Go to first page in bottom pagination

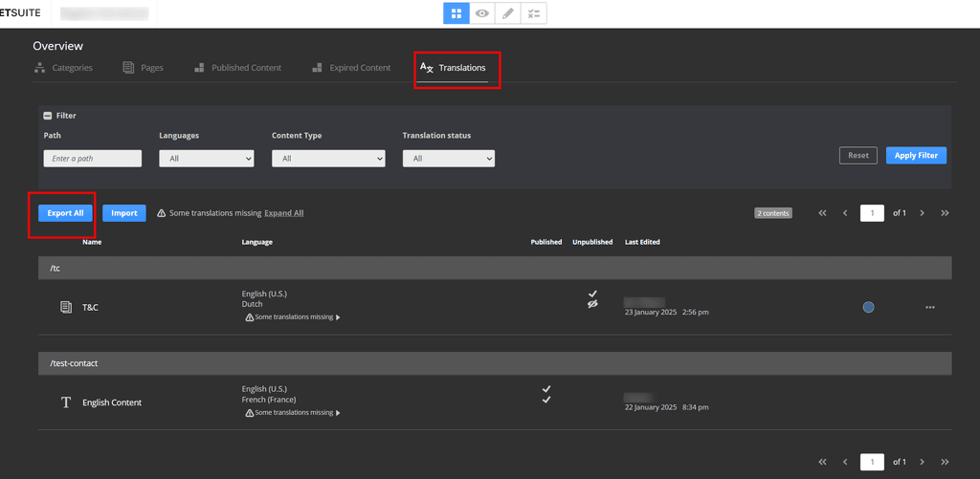click(x=822, y=462)
